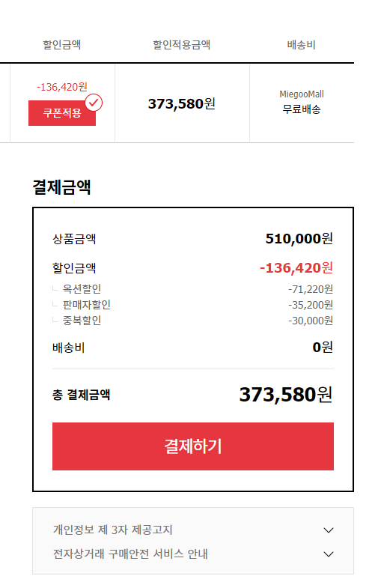
Task: Click the 판매자할인 discount line item
Action: point(87,305)
